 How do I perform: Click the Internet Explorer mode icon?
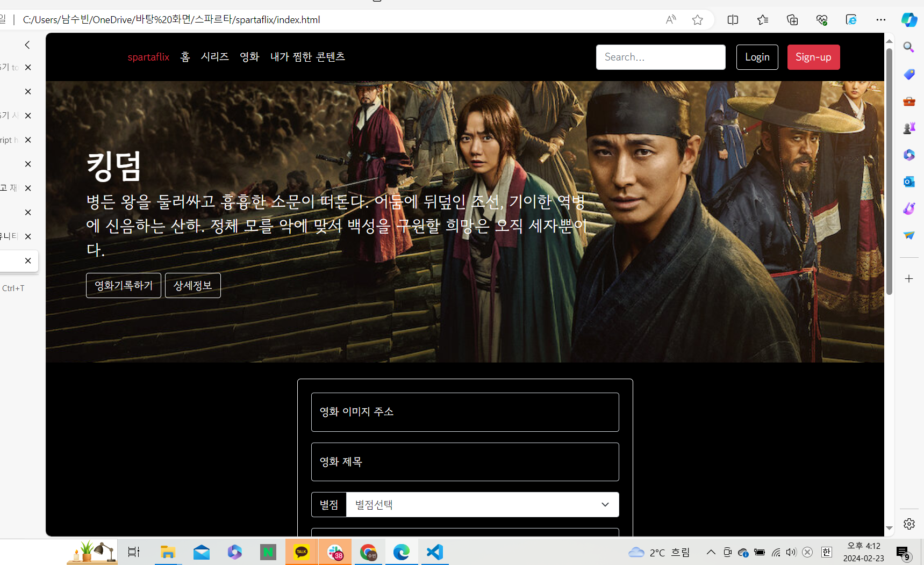pyautogui.click(x=851, y=20)
